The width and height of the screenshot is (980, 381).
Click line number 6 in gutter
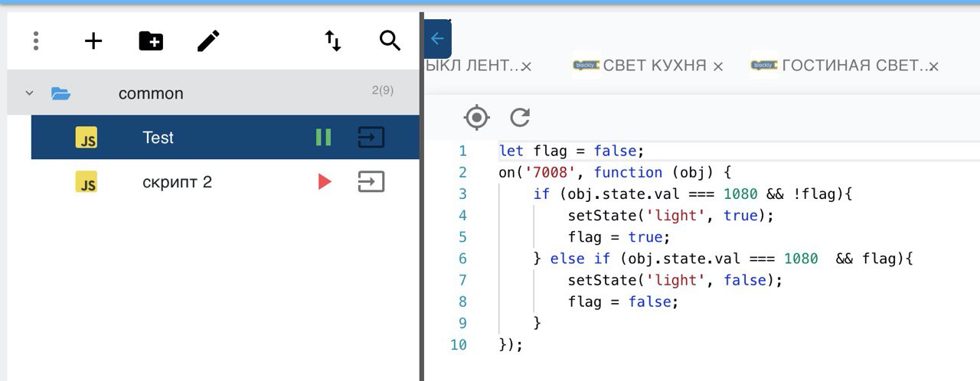[462, 259]
